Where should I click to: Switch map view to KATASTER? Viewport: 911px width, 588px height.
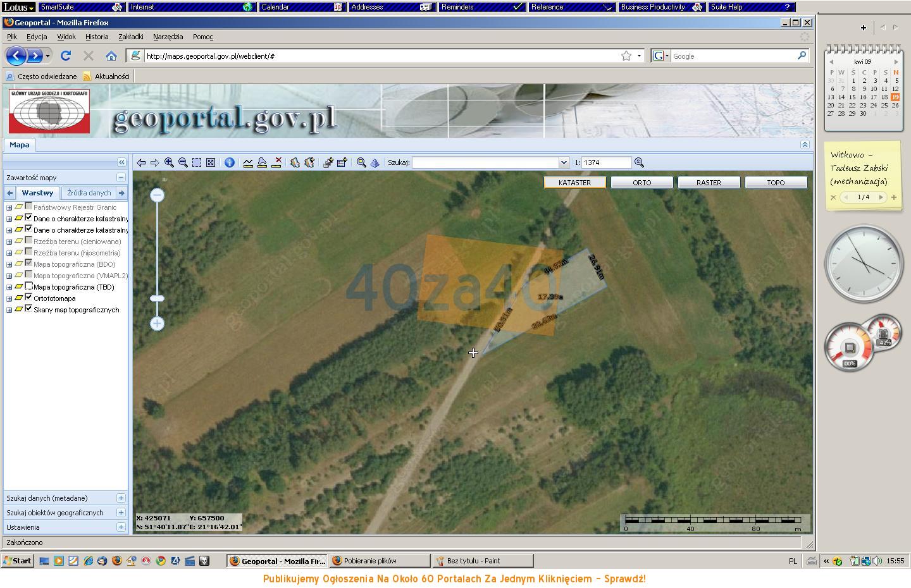[574, 183]
